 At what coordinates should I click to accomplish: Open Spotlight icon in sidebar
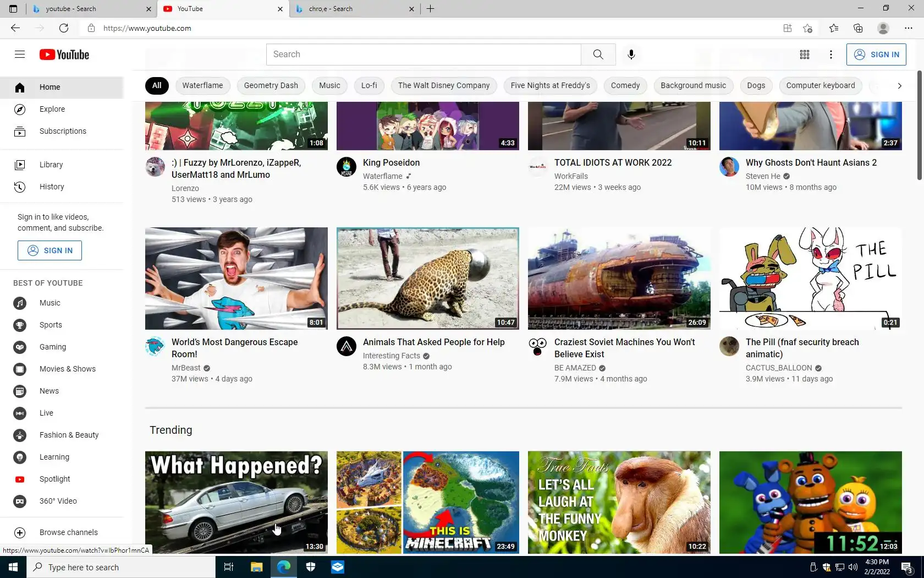(x=20, y=479)
